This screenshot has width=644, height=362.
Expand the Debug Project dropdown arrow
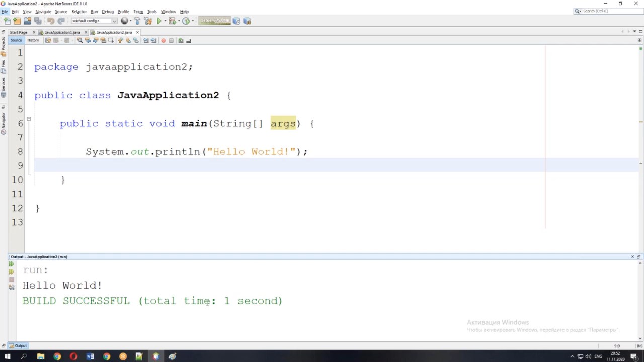[178, 21]
